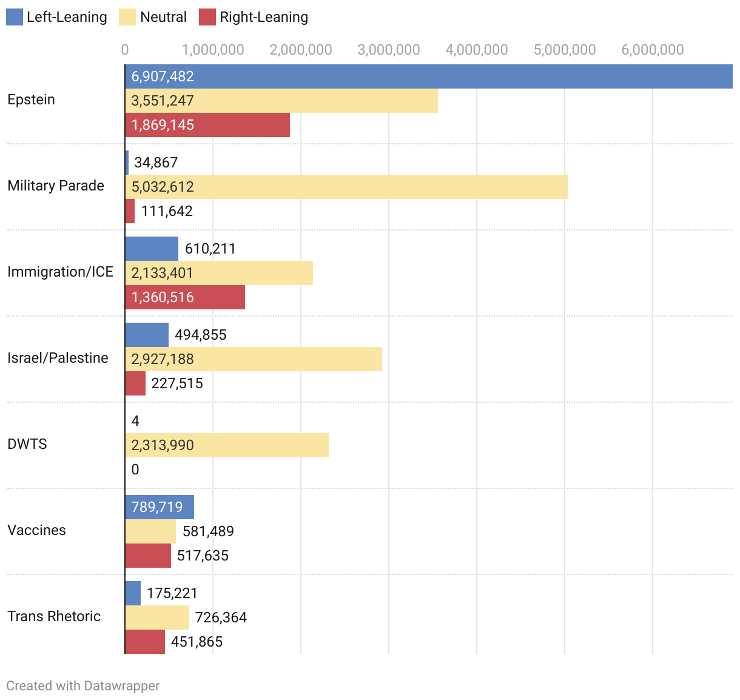Click the Epstein Left-Leaning bar 6,907,482
The width and height of the screenshot is (740, 700).
tap(428, 76)
